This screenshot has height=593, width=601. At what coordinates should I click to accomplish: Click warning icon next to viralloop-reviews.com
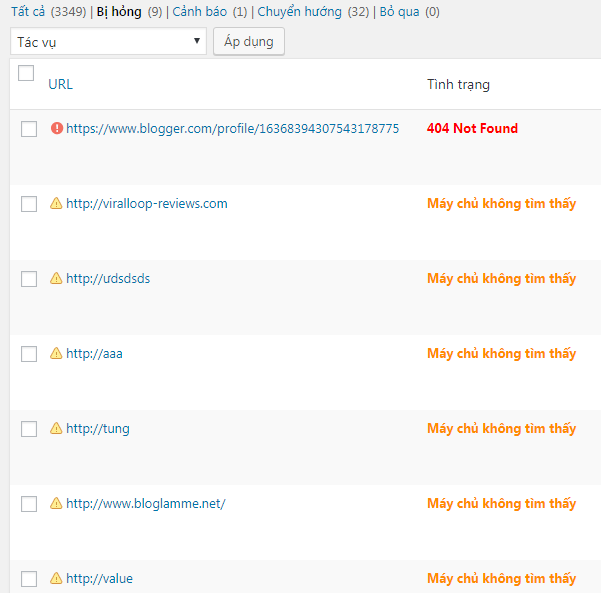[x=56, y=204]
